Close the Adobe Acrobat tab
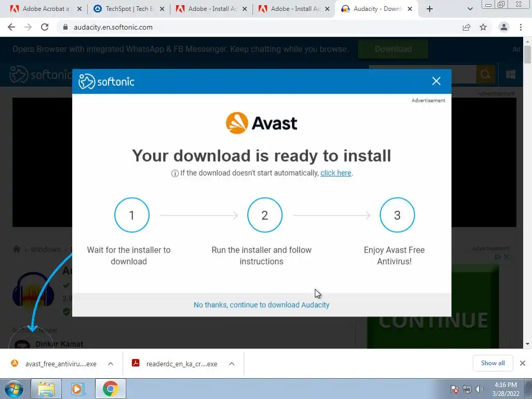The width and height of the screenshot is (532, 399). click(x=79, y=9)
